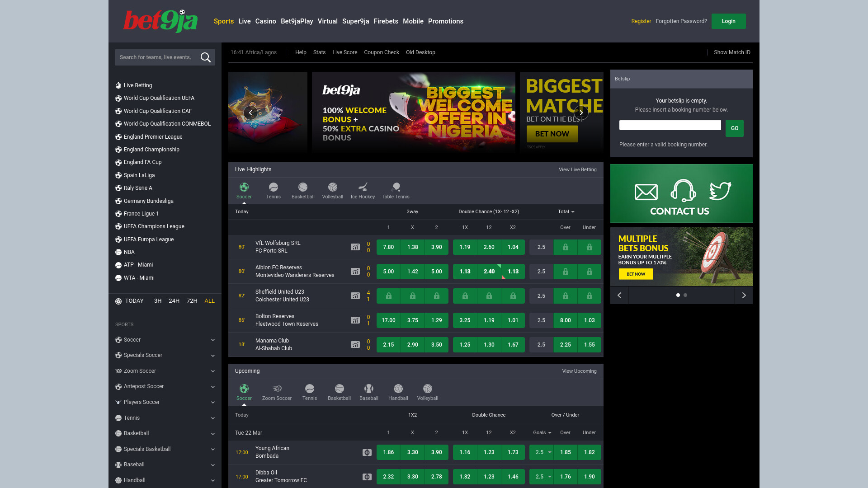Filter events by 72H

[x=192, y=301]
